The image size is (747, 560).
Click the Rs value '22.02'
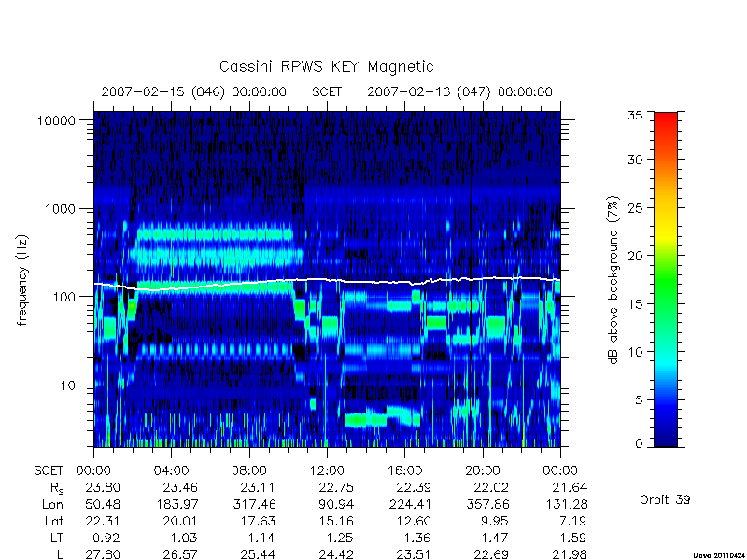491,487
